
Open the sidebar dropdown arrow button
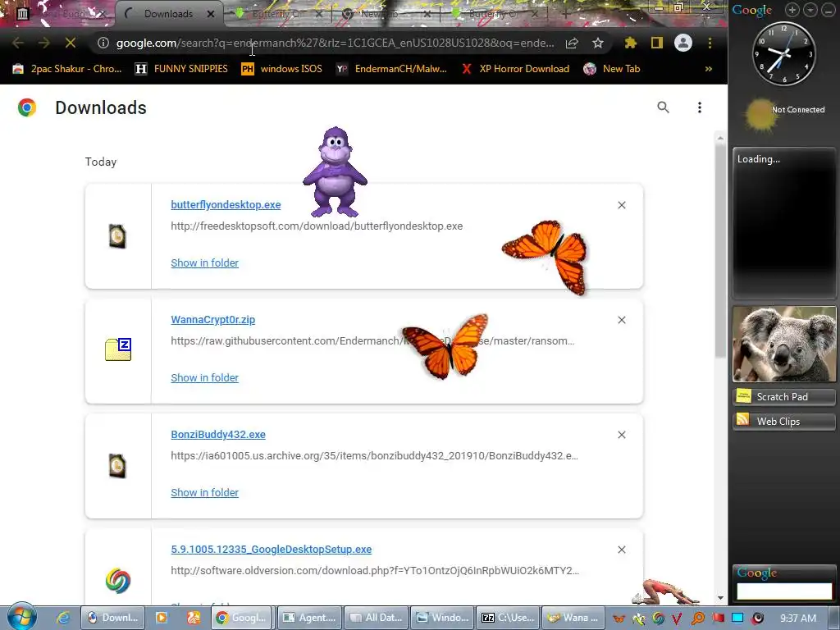(810, 10)
